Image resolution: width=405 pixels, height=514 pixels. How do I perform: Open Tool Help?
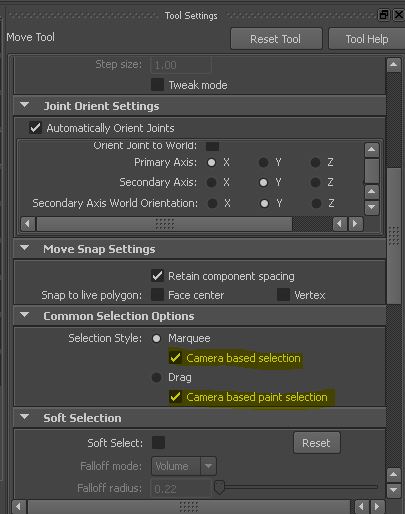(367, 39)
